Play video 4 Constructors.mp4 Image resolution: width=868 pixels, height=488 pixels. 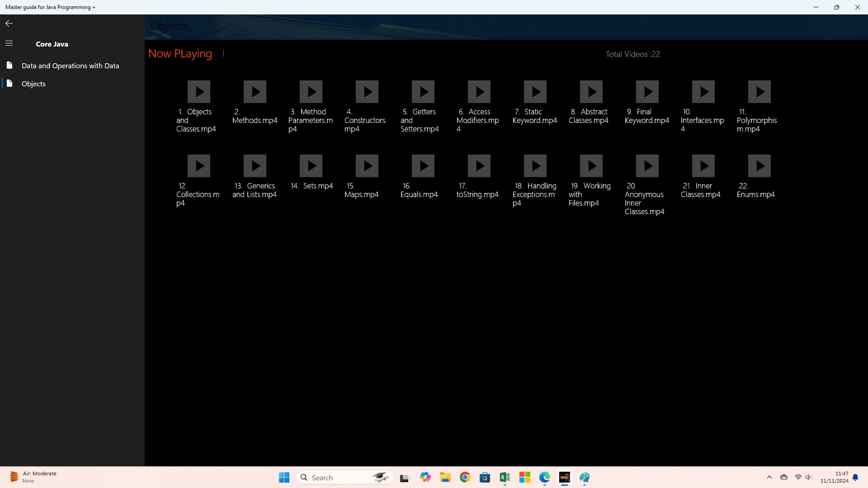[x=367, y=92]
